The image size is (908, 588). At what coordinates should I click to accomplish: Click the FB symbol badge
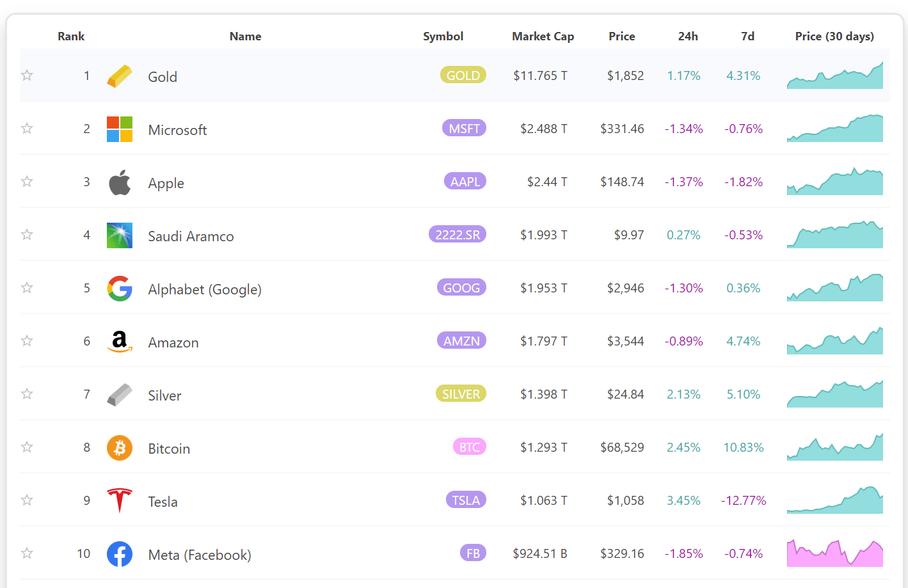[474, 553]
